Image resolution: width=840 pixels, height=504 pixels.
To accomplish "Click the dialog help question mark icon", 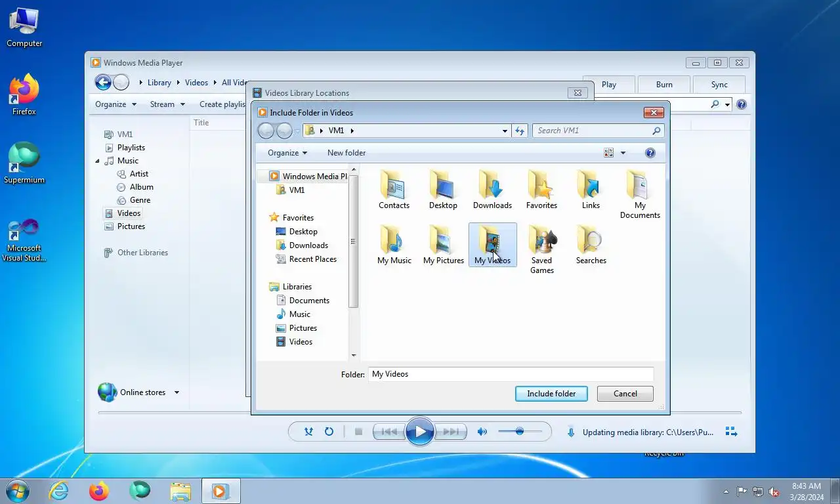I will (x=650, y=153).
